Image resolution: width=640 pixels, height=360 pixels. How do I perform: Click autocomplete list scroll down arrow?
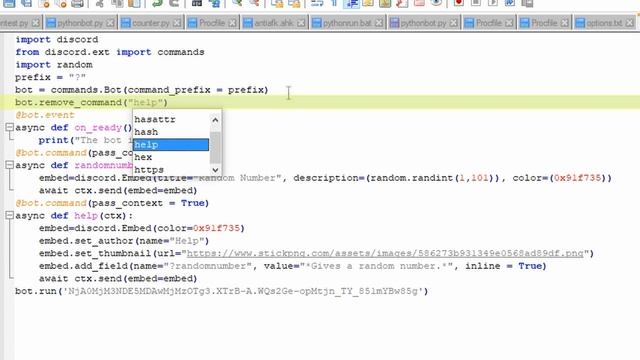tap(216, 169)
